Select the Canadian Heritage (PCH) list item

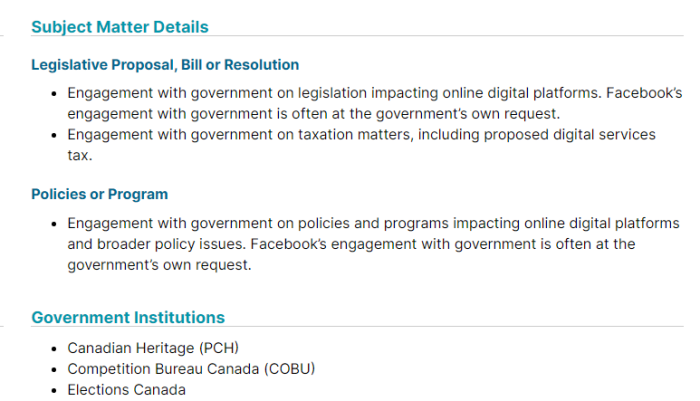point(153,348)
